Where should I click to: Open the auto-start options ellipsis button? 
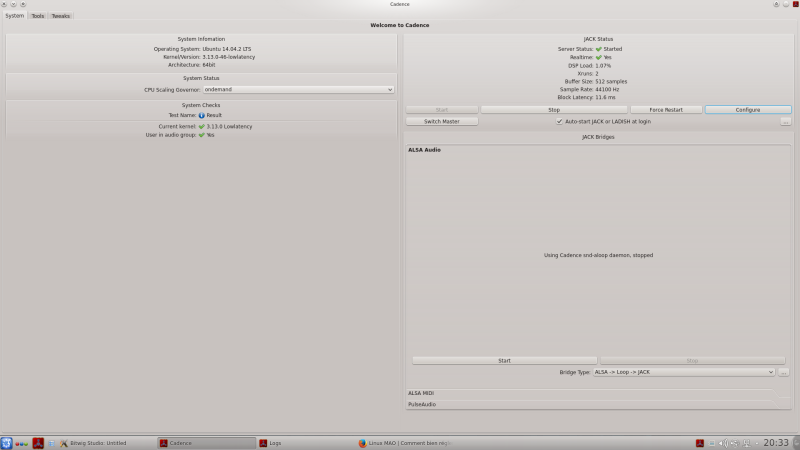click(x=785, y=121)
